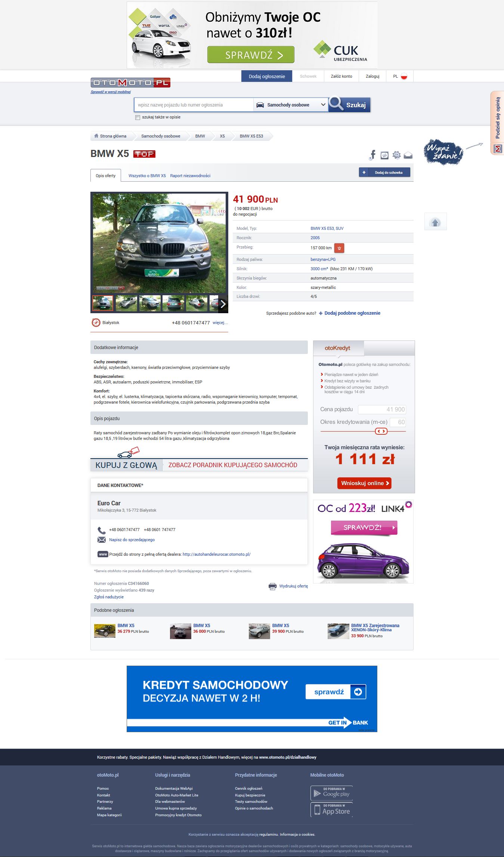Screen dimensions: 504x857
Task: Click the red mileage check icon
Action: click(x=339, y=248)
